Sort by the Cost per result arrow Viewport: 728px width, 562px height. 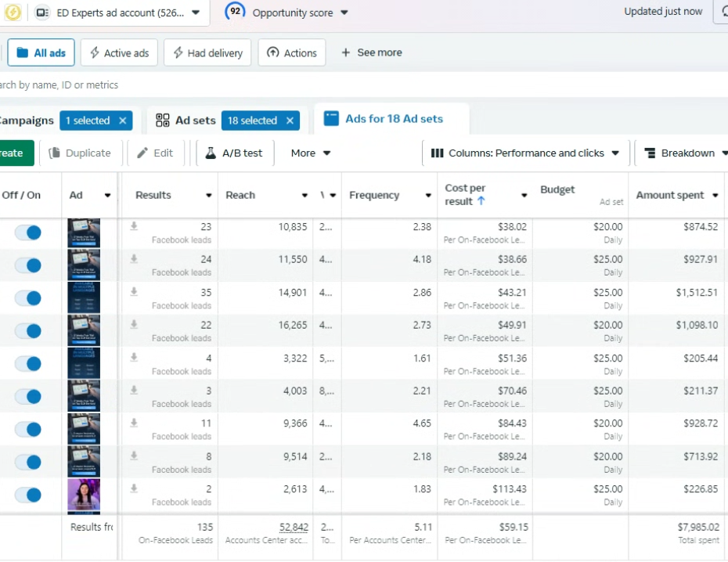[x=481, y=201]
